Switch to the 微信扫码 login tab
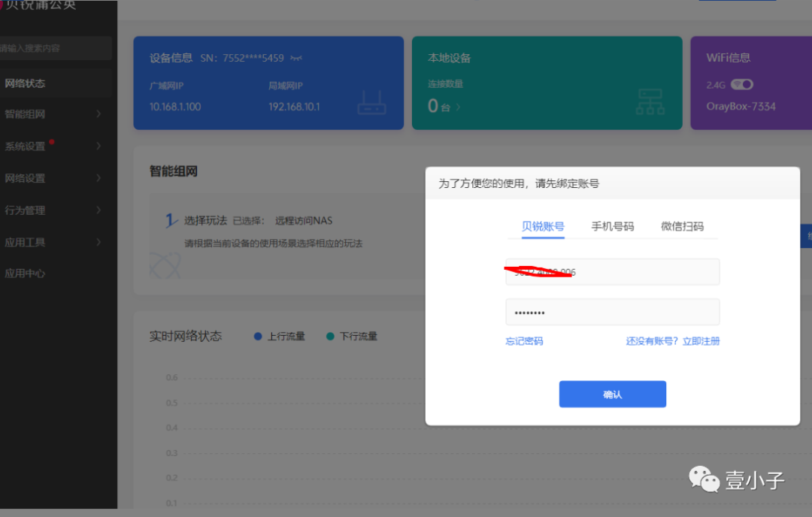The height and width of the screenshot is (517, 812). pos(682,226)
